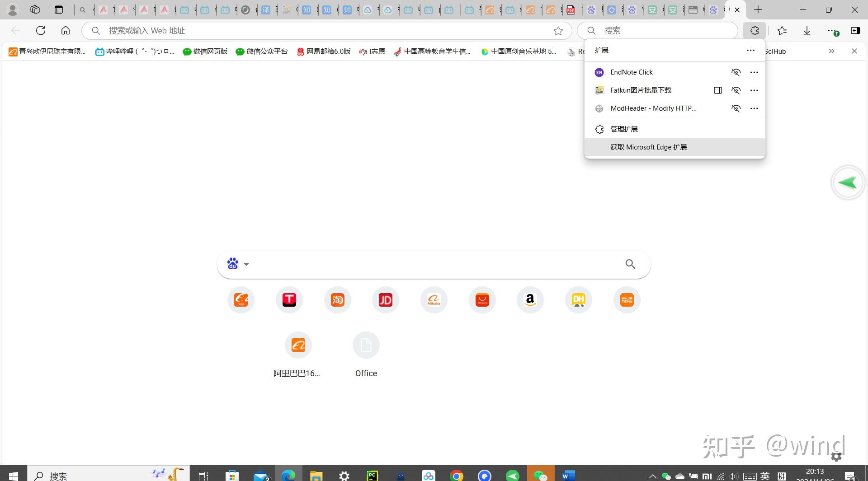Click the Refresh page button

coord(41,31)
